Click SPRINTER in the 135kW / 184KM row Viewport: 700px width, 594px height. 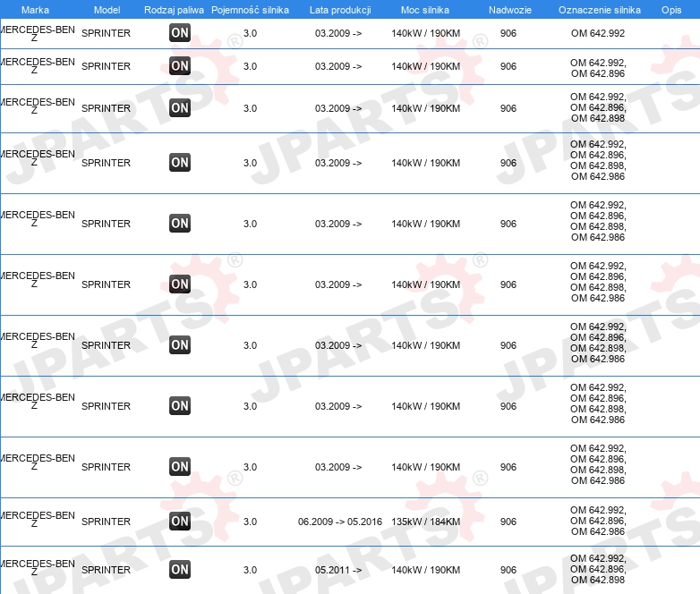pos(106,522)
